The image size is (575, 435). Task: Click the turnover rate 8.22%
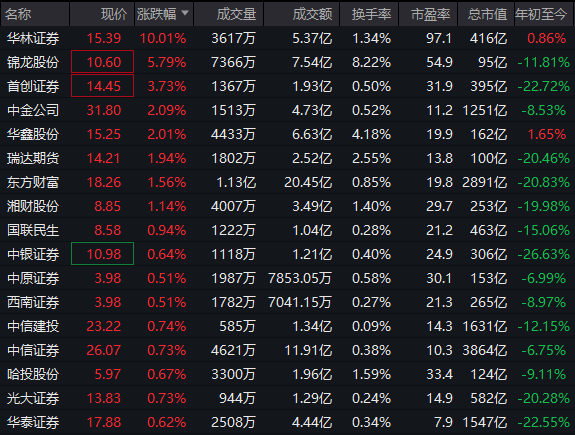tap(371, 62)
